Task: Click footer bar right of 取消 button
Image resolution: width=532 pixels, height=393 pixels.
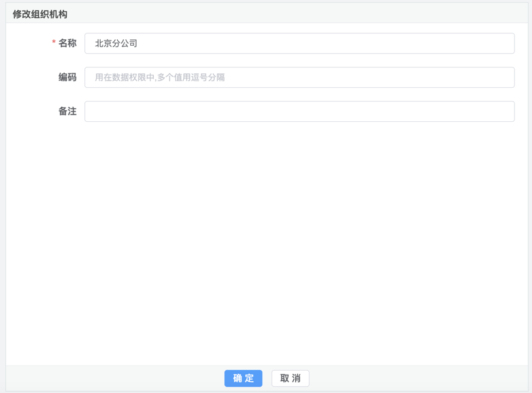Action: [419, 378]
